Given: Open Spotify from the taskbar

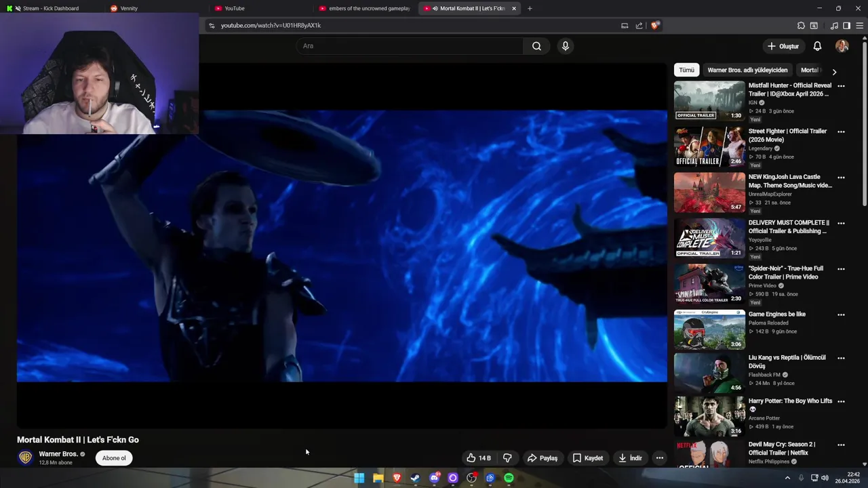Looking at the screenshot, I should click(x=509, y=478).
